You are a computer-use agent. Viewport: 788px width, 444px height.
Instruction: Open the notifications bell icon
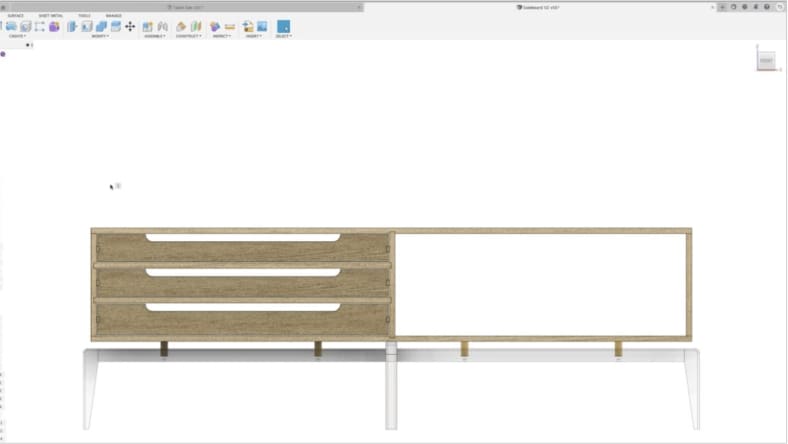click(x=756, y=7)
